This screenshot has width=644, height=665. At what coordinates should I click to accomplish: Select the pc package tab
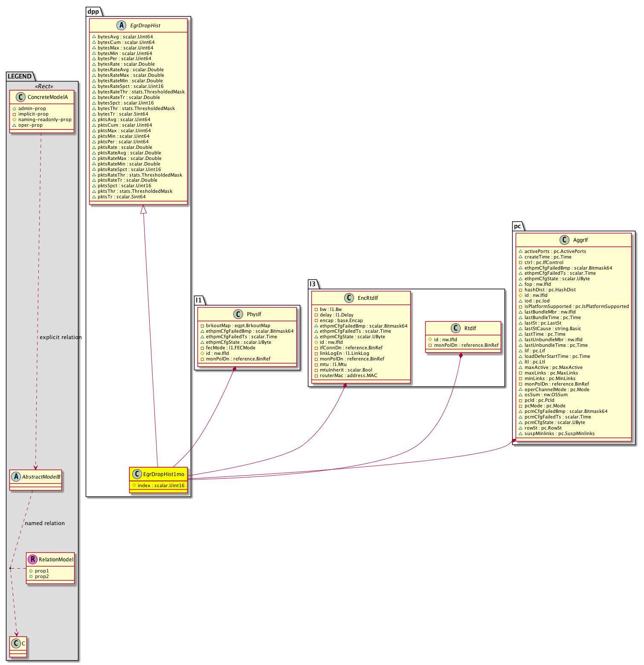517,226
